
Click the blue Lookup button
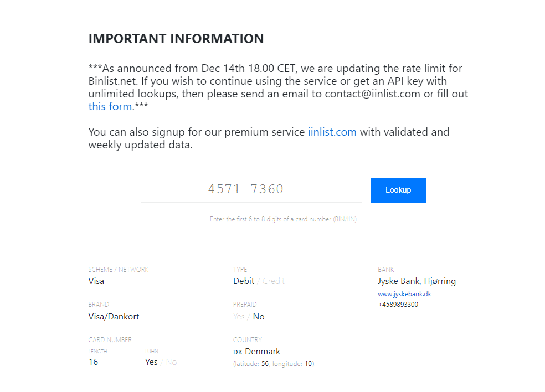[x=398, y=190]
